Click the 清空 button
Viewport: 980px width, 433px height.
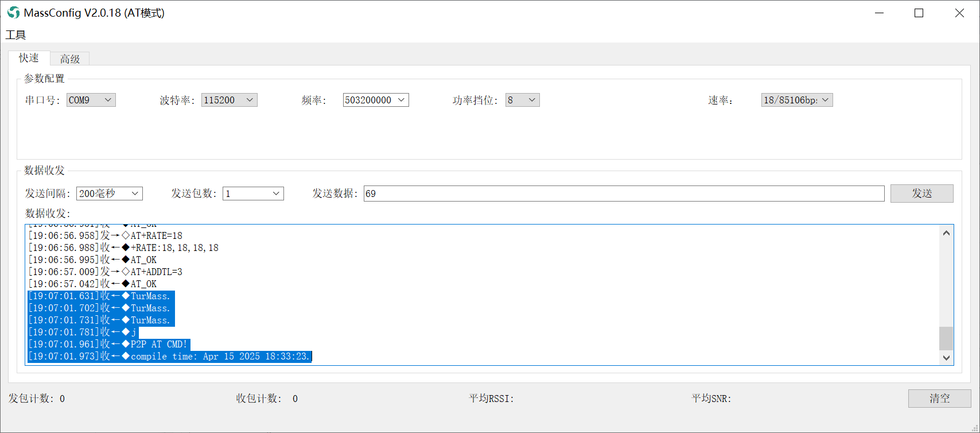coord(940,399)
